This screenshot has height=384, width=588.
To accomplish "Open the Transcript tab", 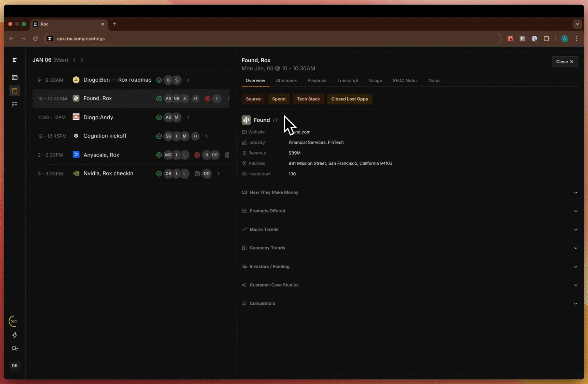I will pyautogui.click(x=347, y=81).
